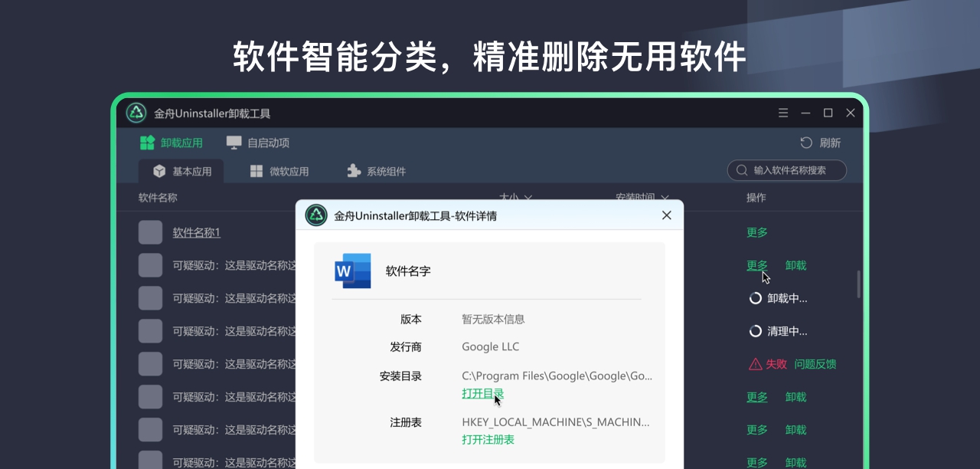The height and width of the screenshot is (469, 980).
Task: Sort by 安装时间 column dropdown
Action: [x=642, y=197]
